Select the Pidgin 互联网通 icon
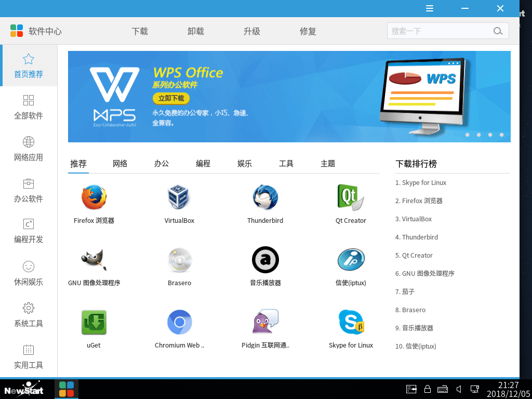 tap(265, 322)
